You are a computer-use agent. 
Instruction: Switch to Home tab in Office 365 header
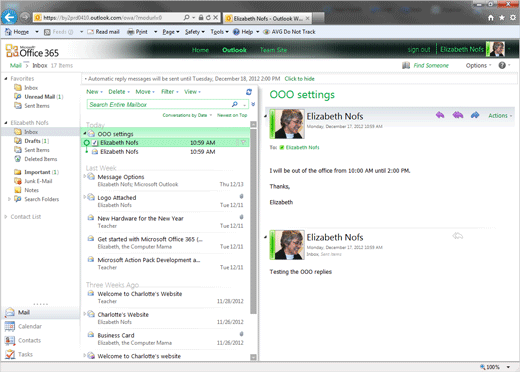coord(200,50)
